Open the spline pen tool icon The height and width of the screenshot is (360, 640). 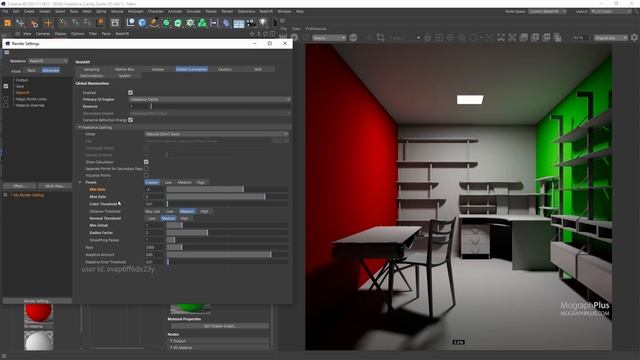154,23
